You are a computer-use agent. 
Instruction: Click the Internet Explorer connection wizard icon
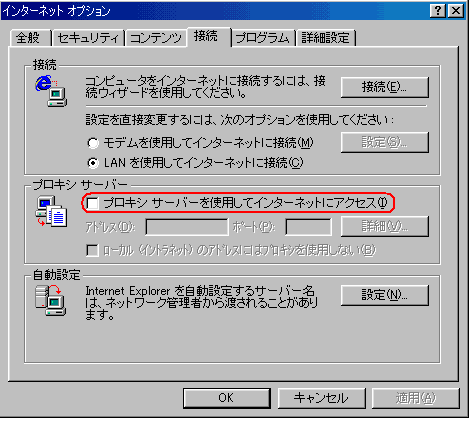click(x=51, y=91)
